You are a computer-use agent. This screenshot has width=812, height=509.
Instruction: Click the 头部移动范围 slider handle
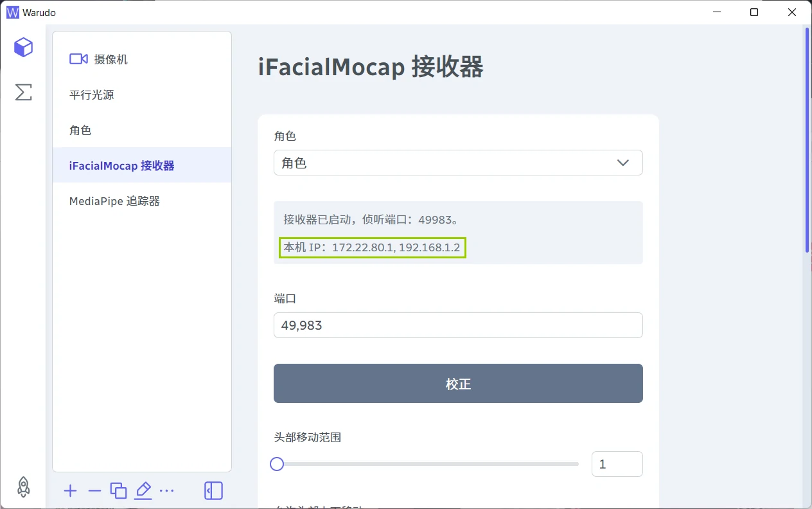point(277,464)
